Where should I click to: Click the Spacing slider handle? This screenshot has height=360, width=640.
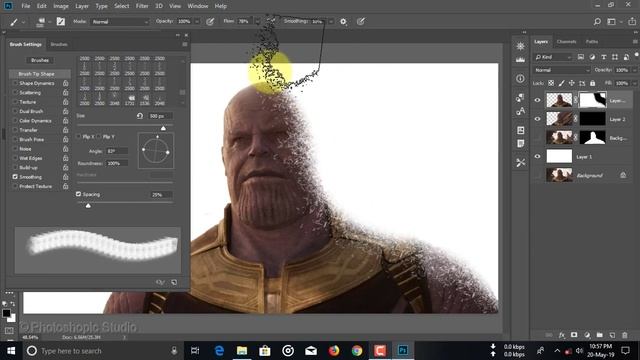point(88,206)
